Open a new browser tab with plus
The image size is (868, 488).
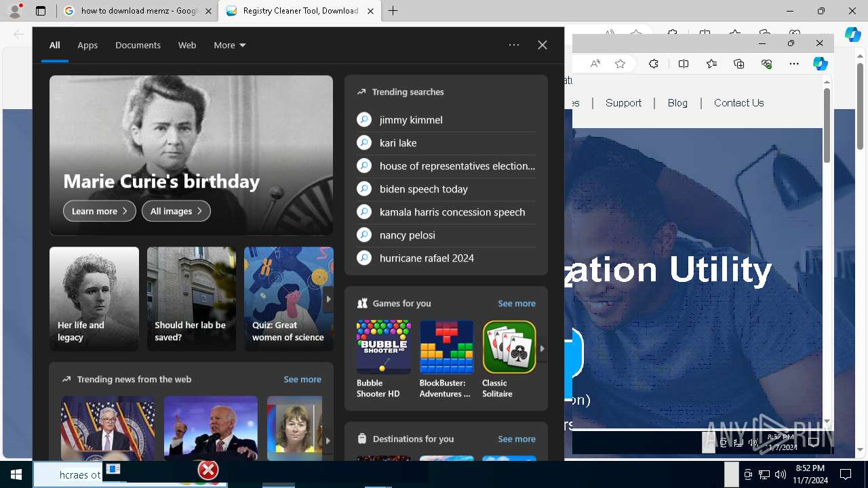coord(393,11)
